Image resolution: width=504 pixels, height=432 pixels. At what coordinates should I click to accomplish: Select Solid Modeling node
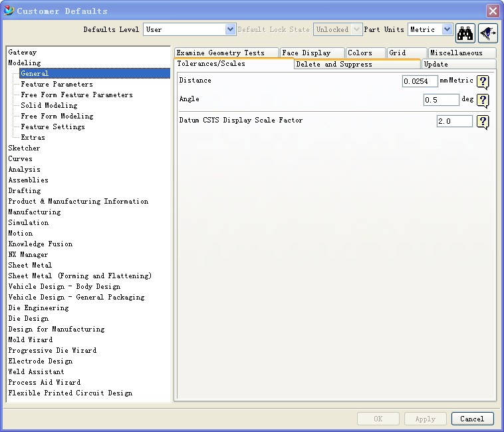click(x=49, y=105)
